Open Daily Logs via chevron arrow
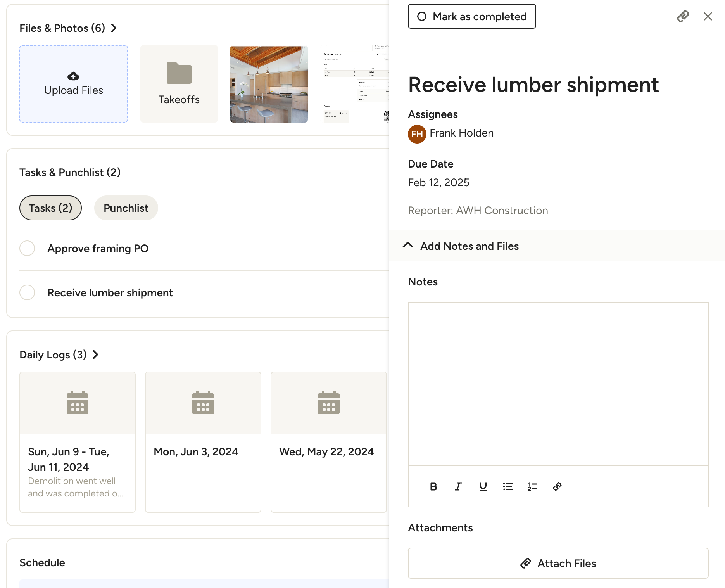Screen dimensions: 725x588 pyautogui.click(x=95, y=355)
